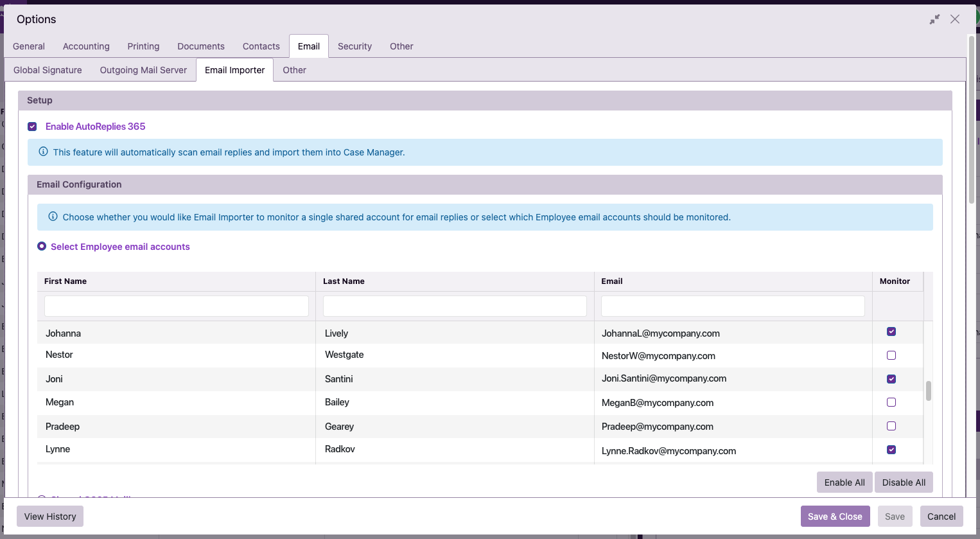Open the Outgoing Mail Server tab

click(143, 70)
